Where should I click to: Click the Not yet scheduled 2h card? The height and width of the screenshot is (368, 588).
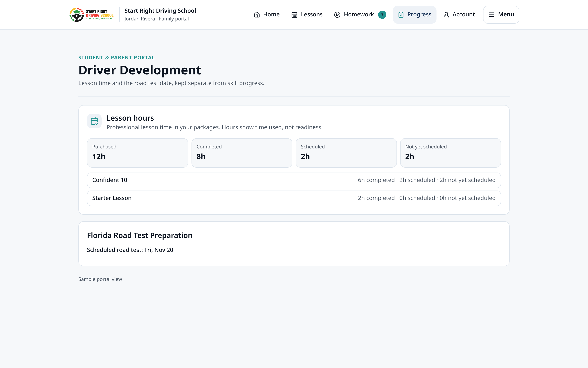450,153
